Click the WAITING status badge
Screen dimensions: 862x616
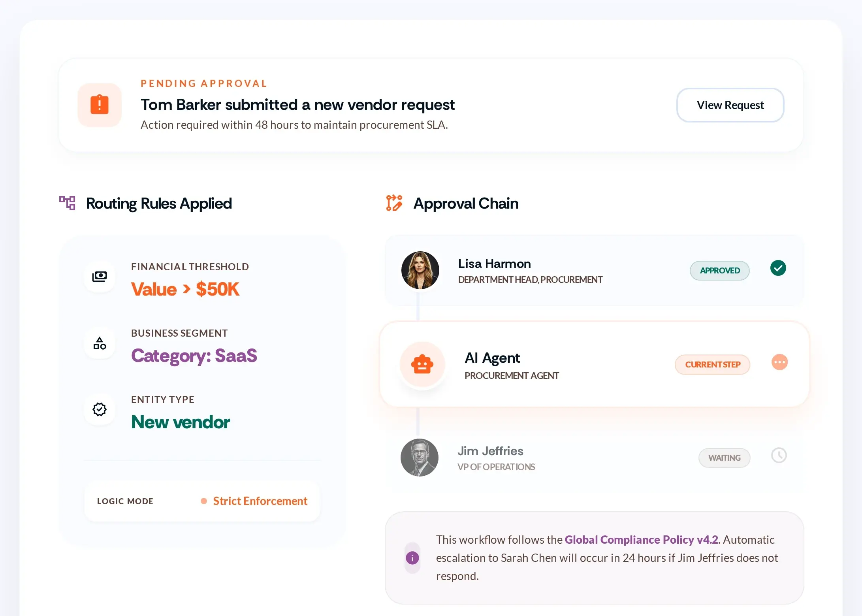[724, 458]
